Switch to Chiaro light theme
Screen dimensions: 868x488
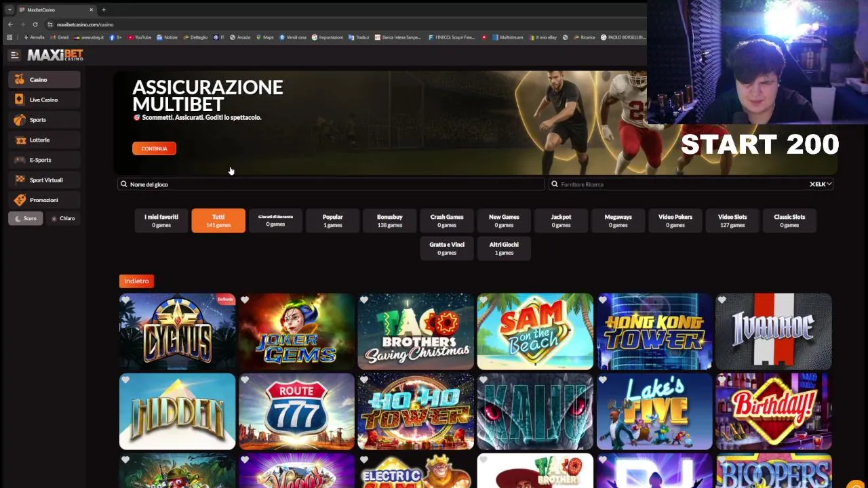coord(63,218)
